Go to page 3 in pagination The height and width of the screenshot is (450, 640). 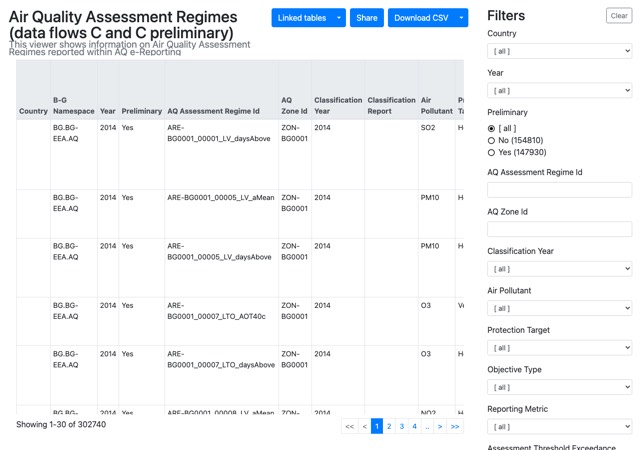click(x=402, y=426)
